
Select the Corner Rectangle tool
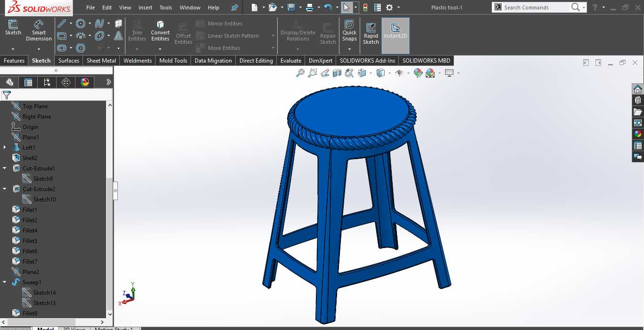pyautogui.click(x=61, y=36)
